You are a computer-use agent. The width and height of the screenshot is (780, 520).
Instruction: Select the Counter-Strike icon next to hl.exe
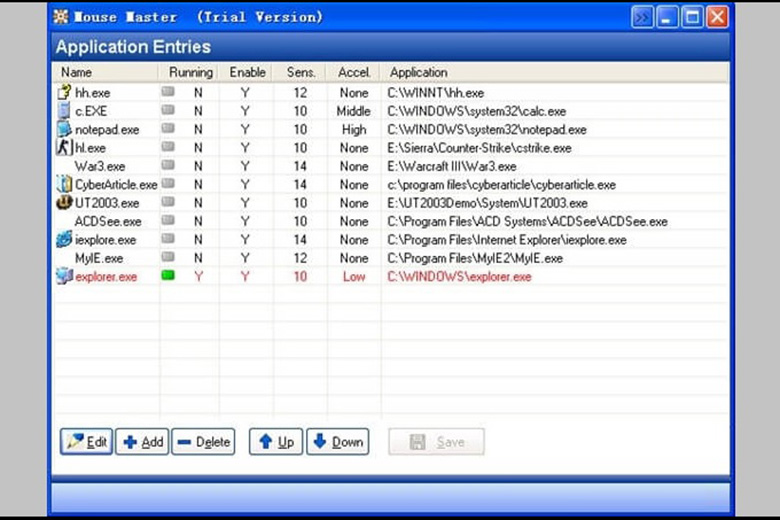tap(65, 148)
